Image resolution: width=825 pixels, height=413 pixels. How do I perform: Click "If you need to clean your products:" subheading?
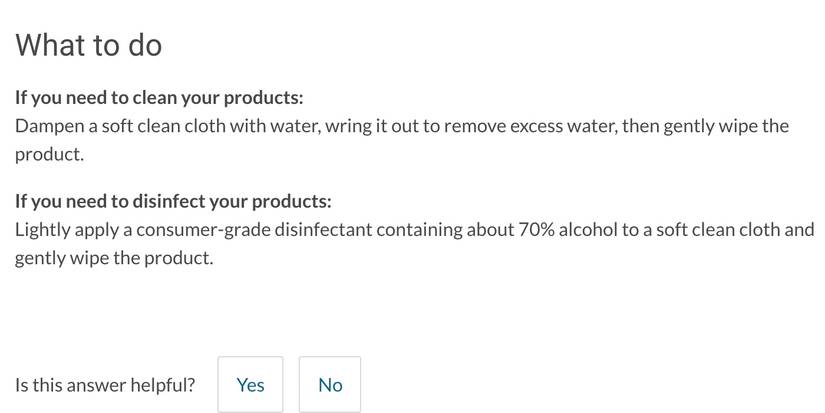click(159, 98)
